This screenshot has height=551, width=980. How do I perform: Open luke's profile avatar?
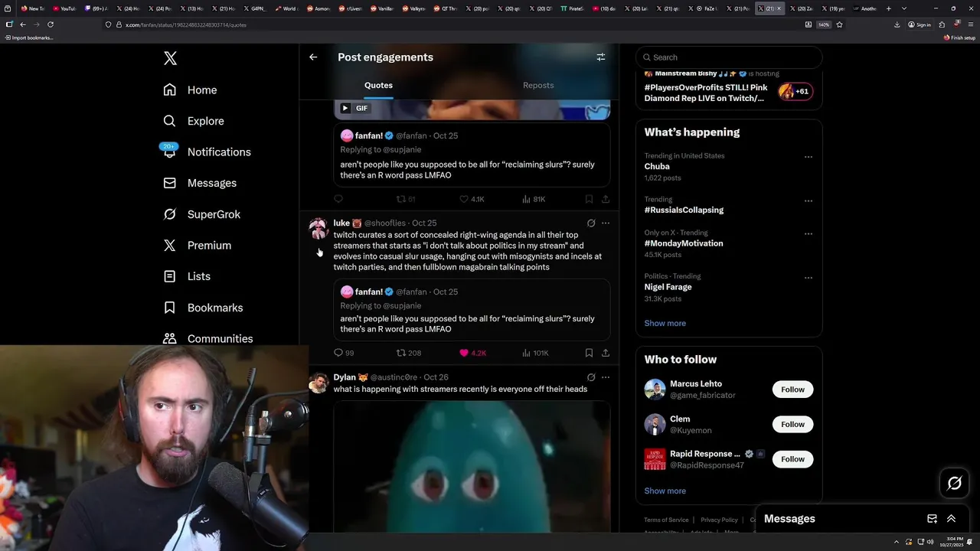(x=318, y=228)
